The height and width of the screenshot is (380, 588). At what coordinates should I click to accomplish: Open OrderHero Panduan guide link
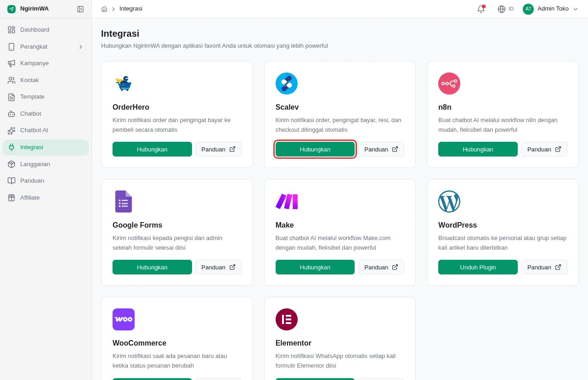pos(219,149)
